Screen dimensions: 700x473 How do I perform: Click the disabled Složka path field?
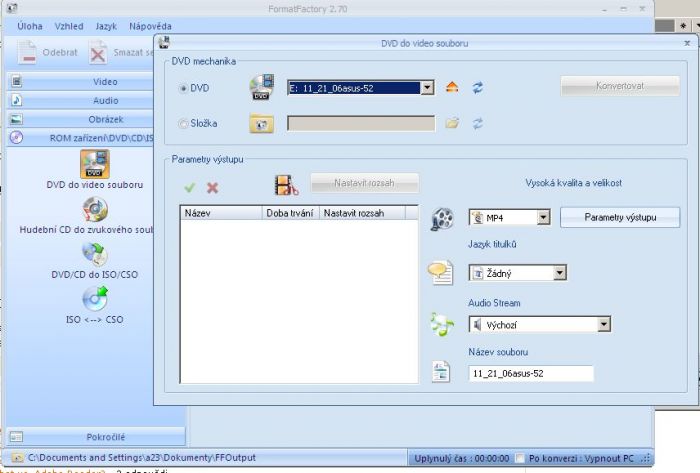361,124
